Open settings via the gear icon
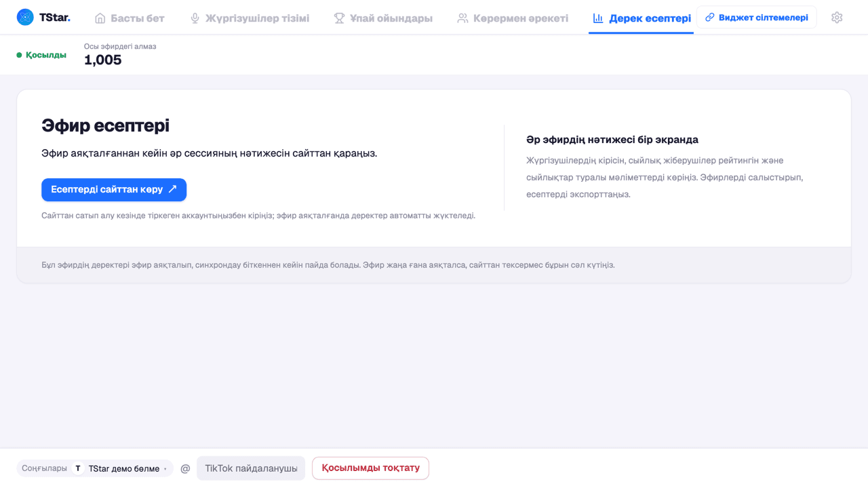Viewport: 868px width, 488px height. coord(837,18)
